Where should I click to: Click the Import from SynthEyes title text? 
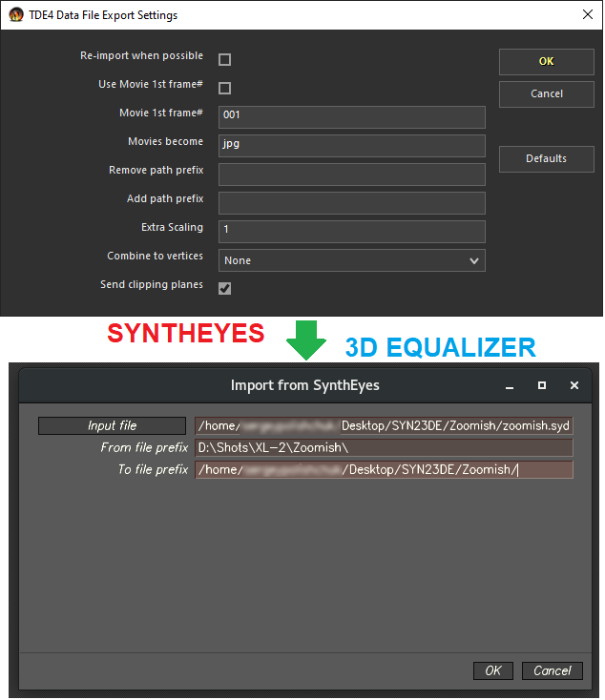coord(304,385)
